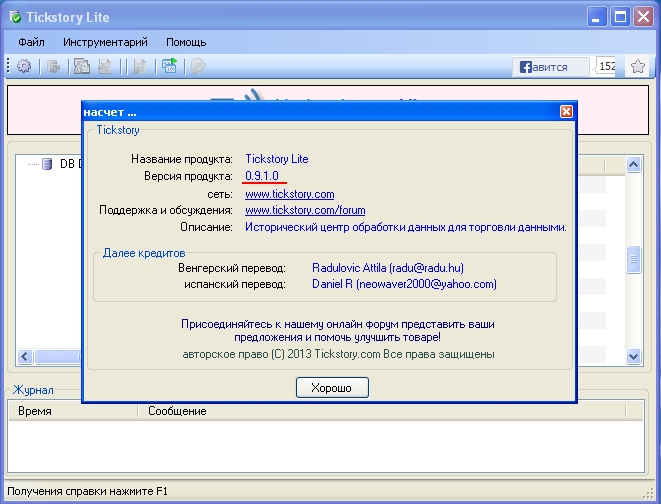Click the greyed document export toolbar icon
This screenshot has height=504, width=661.
click(x=139, y=67)
